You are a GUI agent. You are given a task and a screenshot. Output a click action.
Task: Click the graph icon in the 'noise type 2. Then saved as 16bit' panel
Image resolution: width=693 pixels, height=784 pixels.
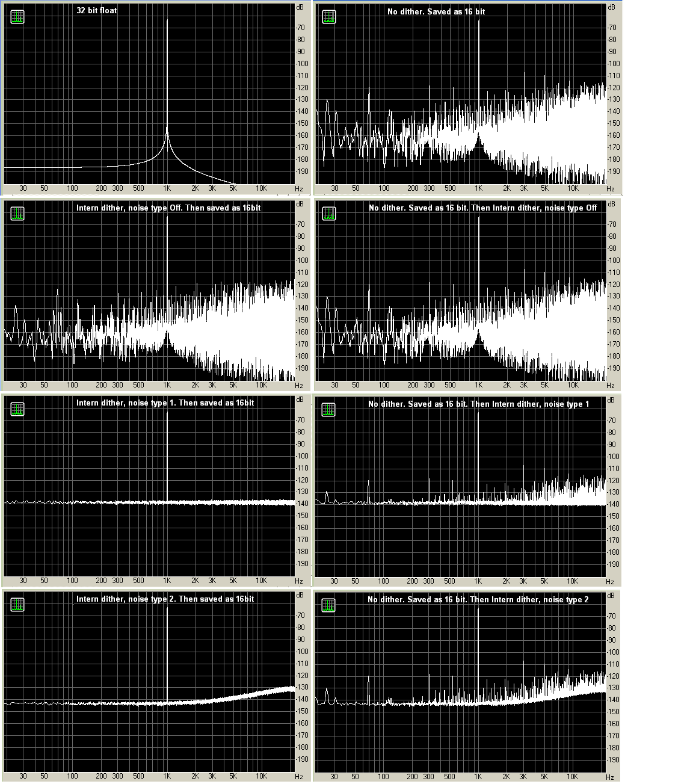pyautogui.click(x=17, y=605)
